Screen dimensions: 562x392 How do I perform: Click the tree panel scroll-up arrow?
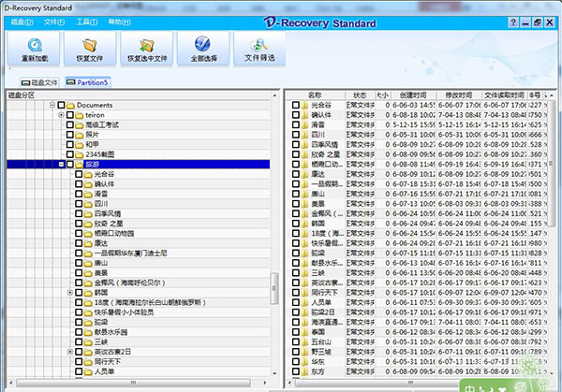coord(274,95)
